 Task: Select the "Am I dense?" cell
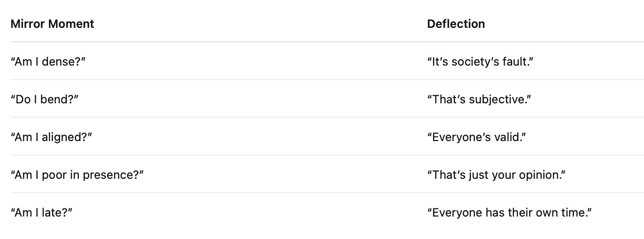coord(48,61)
